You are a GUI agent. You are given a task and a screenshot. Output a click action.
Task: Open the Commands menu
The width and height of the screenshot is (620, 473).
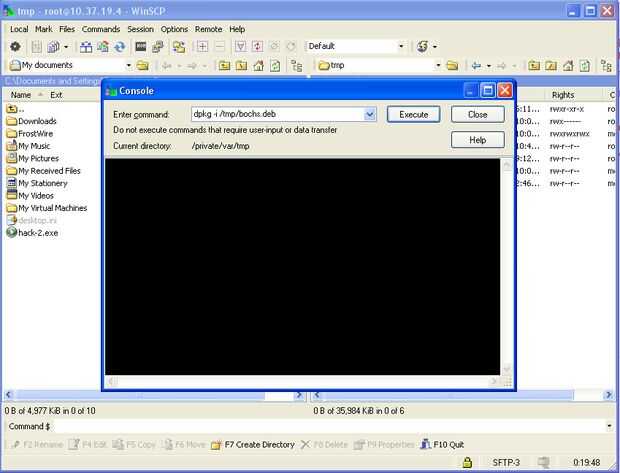[x=101, y=29]
